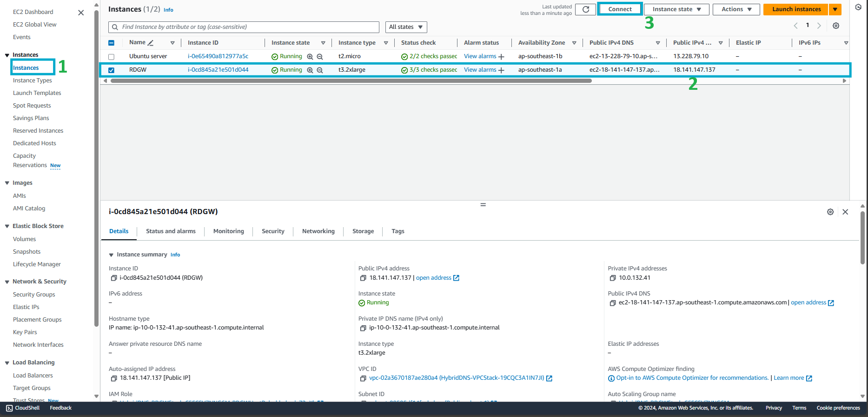Go to next page arrow in pagination
Viewport: 868px width, 417px height.
coord(819,26)
